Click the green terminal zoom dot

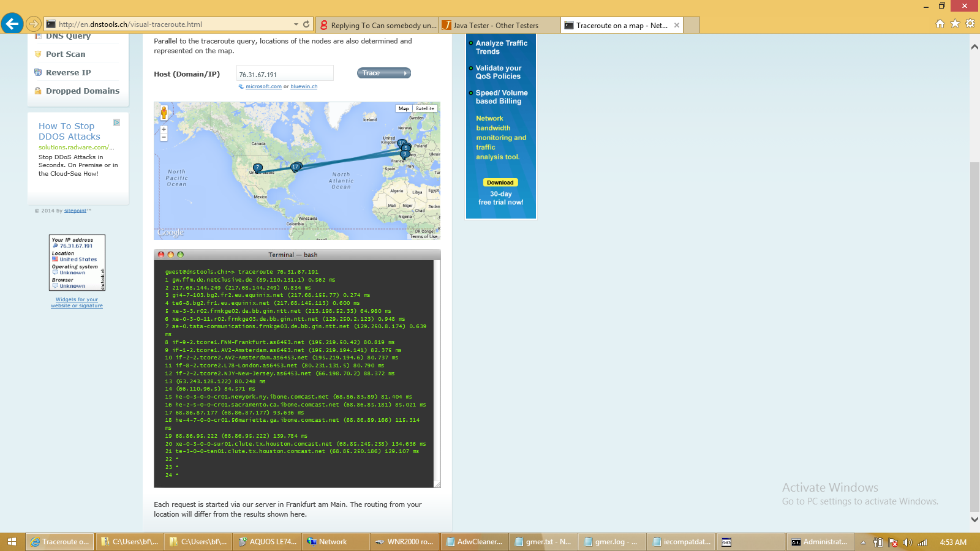coord(180,255)
